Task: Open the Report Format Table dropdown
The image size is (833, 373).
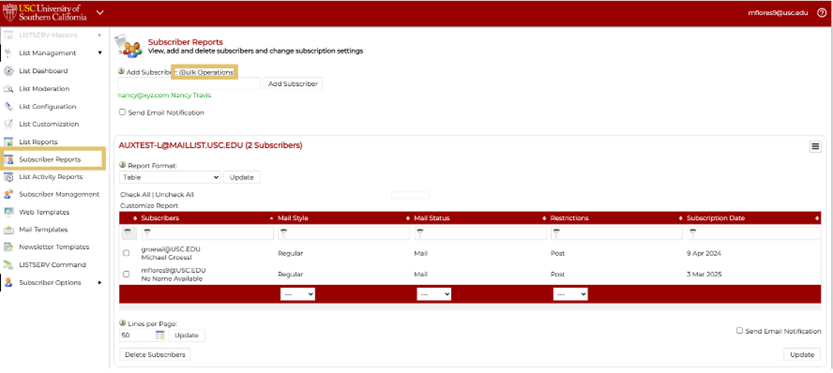Action: [169, 177]
